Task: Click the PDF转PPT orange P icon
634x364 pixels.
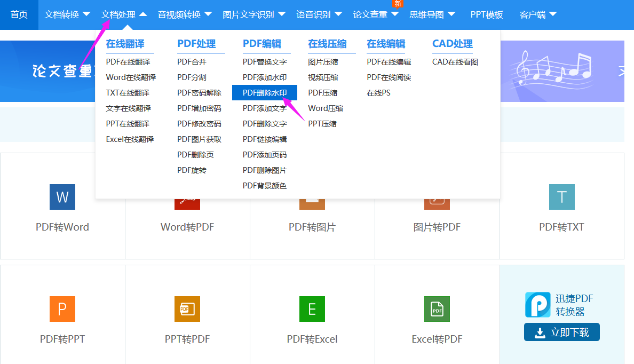Action: point(62,309)
